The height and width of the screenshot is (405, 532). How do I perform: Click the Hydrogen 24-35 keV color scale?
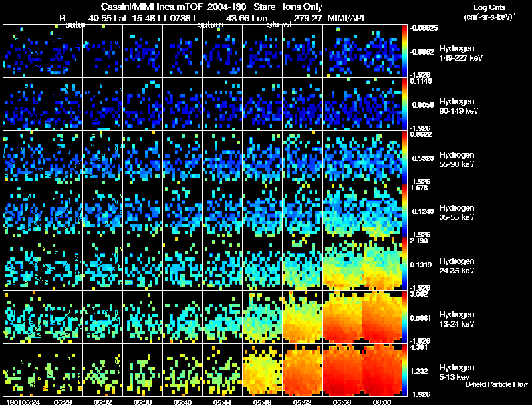click(x=404, y=263)
